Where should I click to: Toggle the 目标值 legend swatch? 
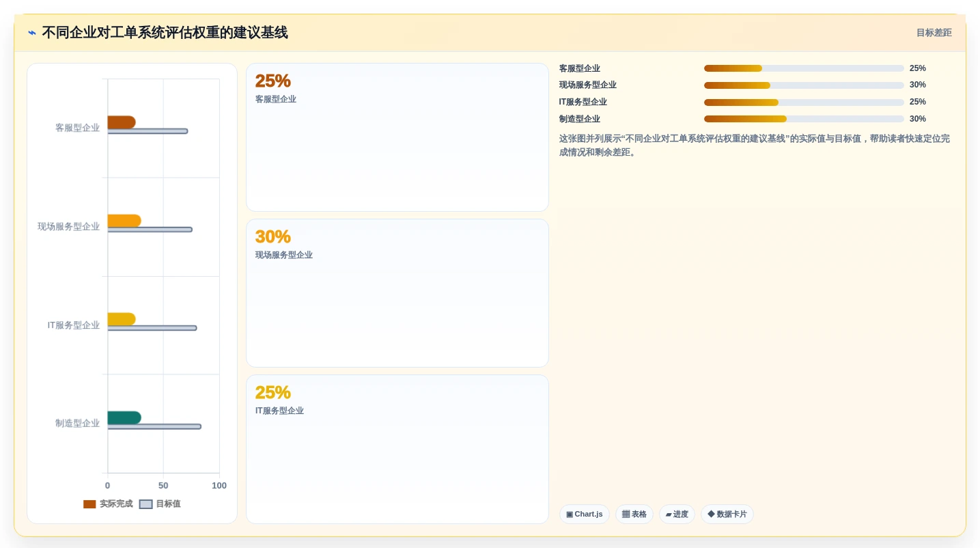click(x=145, y=504)
